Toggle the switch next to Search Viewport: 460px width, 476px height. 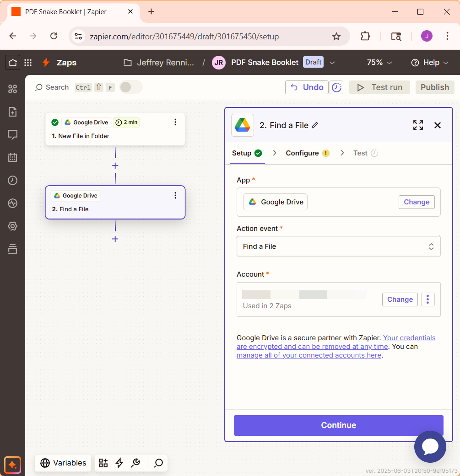(x=131, y=87)
